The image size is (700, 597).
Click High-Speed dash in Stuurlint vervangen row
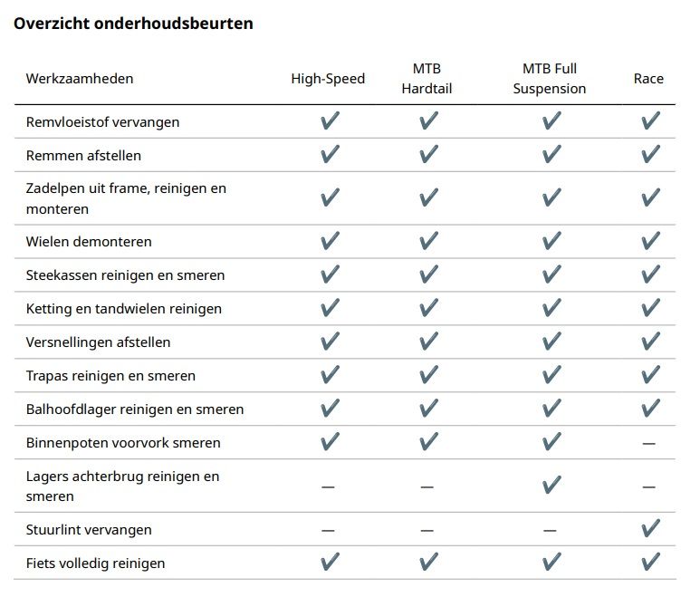328,530
